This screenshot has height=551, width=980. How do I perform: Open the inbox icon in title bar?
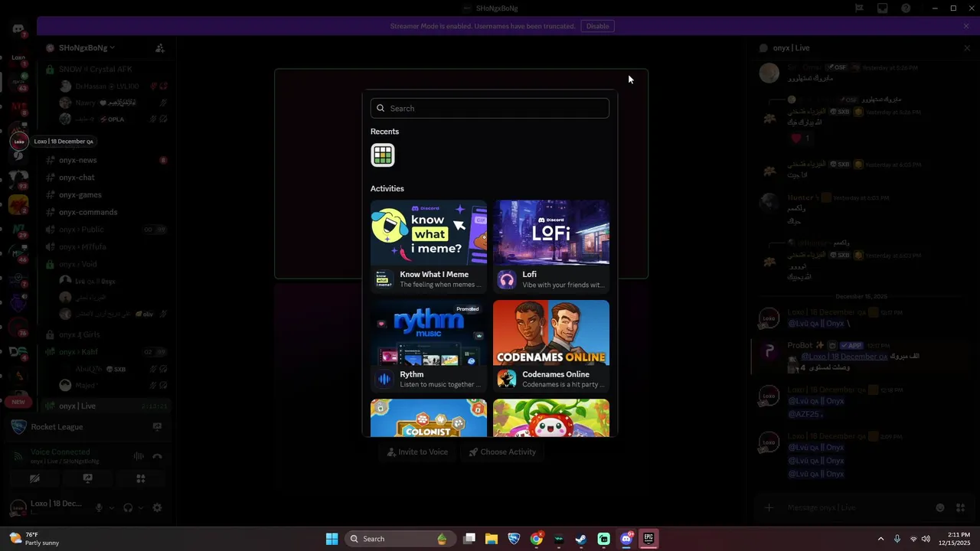883,8
